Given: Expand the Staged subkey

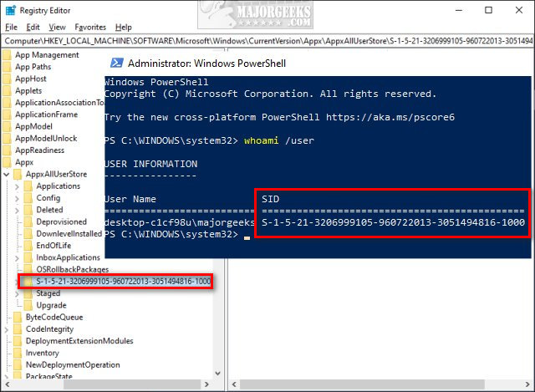Looking at the screenshot, I should (x=17, y=293).
